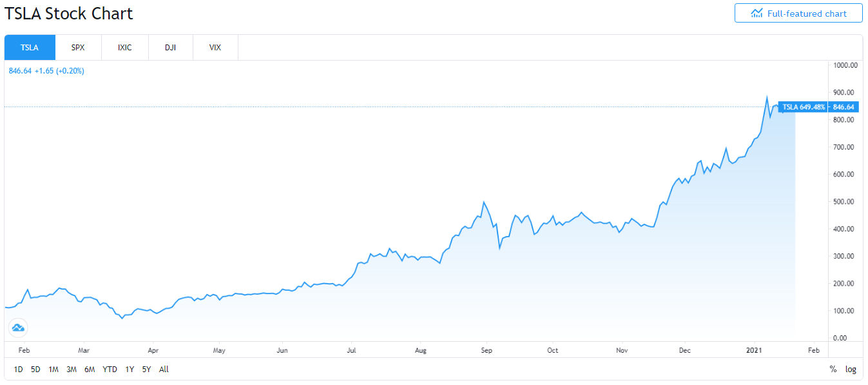Viewport: 868px width, 385px height.
Task: Open the Full-featured chart button
Action: pos(798,13)
